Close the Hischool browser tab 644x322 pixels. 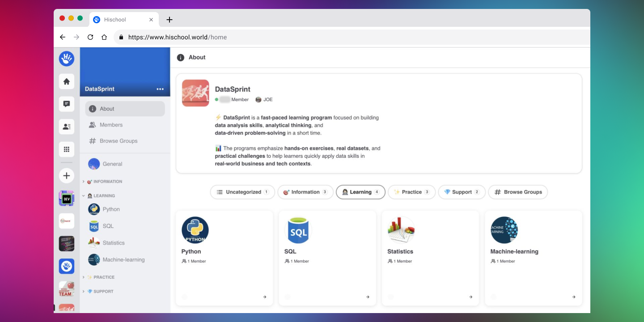click(x=151, y=20)
